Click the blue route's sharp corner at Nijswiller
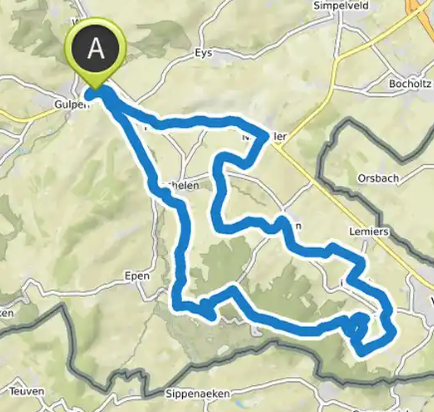 tap(266, 135)
